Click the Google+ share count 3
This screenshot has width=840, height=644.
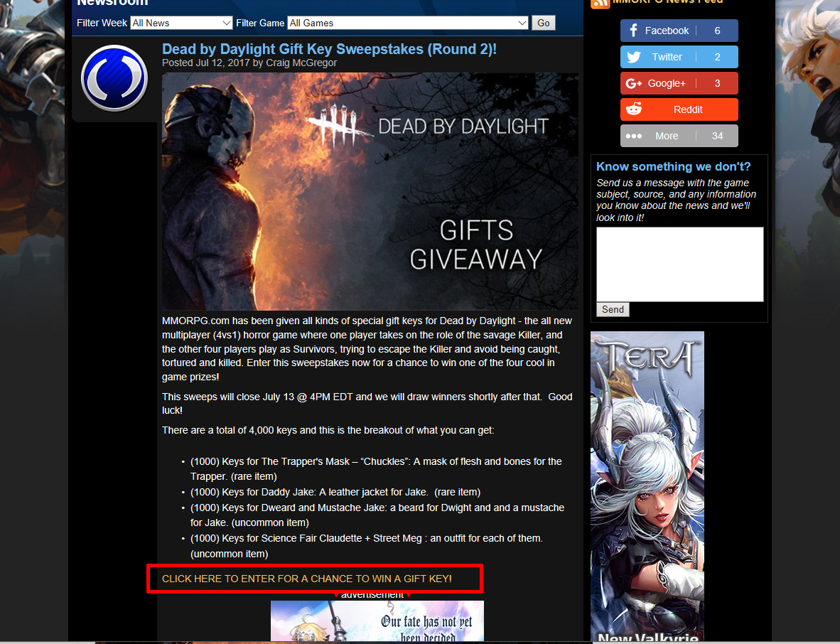[717, 83]
